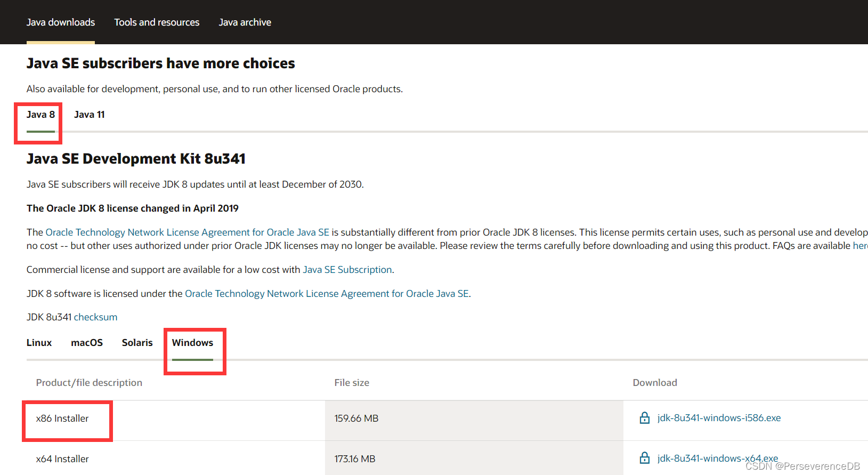868x475 pixels.
Task: Open the JDK 8u341 checksum link
Action: (x=95, y=317)
